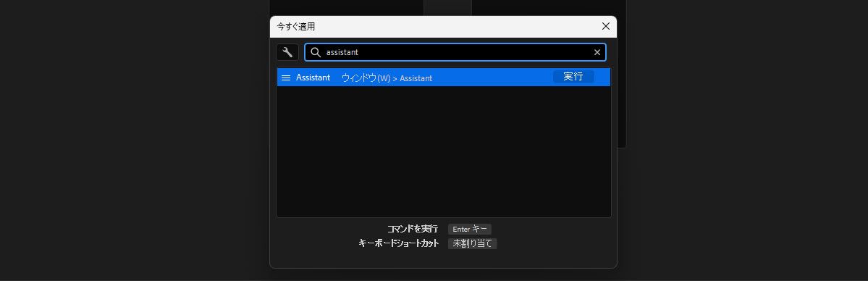Click the 実行 button

pyautogui.click(x=573, y=77)
